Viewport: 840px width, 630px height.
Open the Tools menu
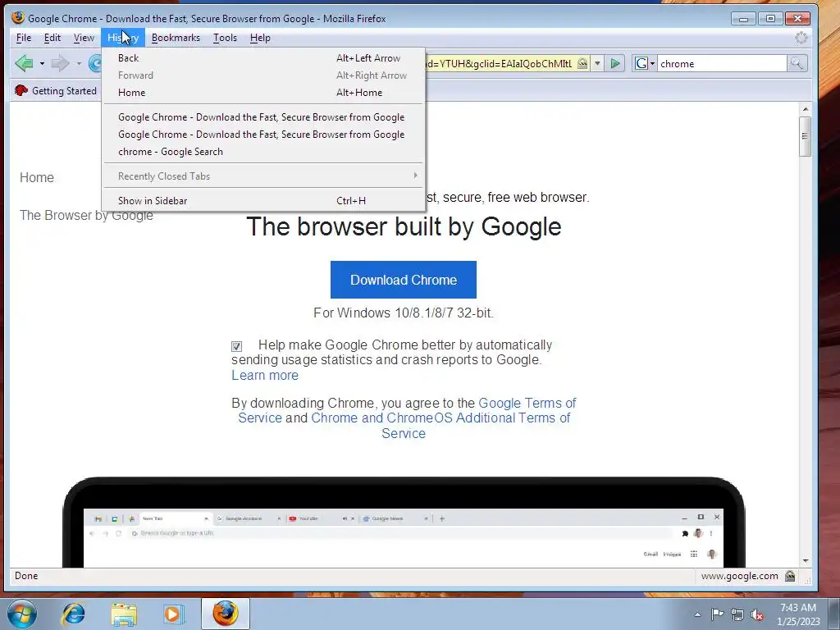click(x=225, y=38)
